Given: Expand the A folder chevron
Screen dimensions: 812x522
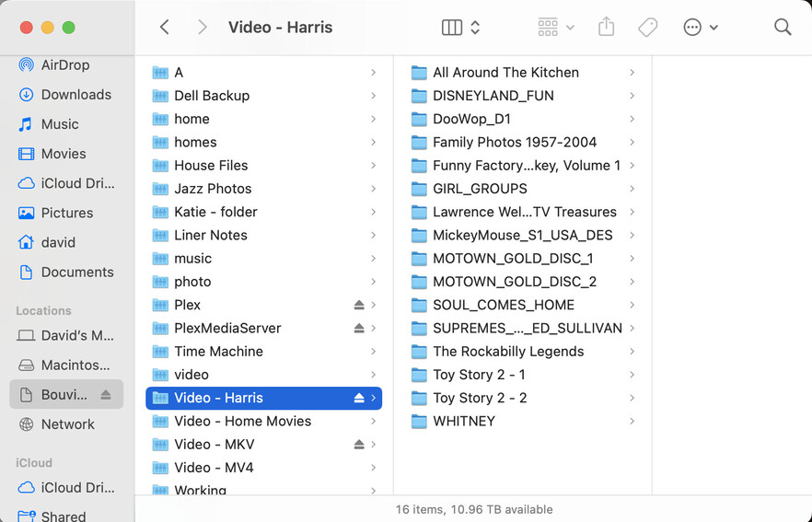Looking at the screenshot, I should (374, 72).
